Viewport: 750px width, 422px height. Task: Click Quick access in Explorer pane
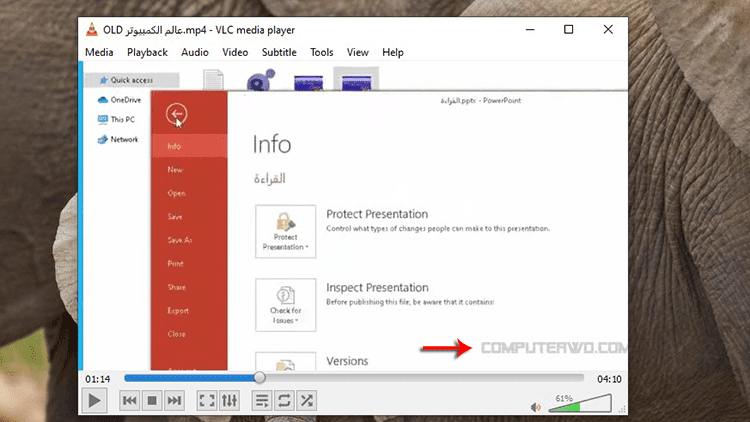132,80
